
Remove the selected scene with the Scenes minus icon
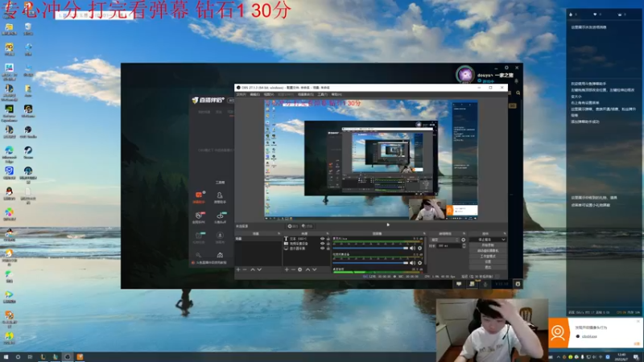pos(245,269)
